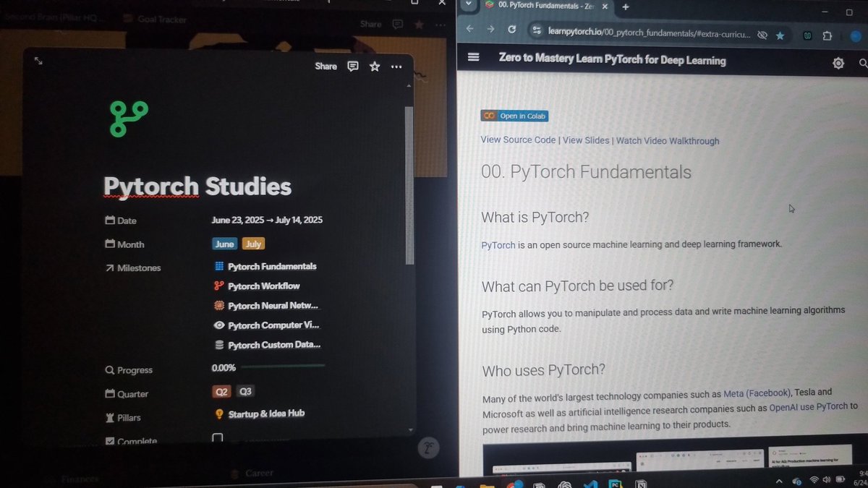Click Share in the Pytorch Studies popup
Viewport: 868px width, 488px height.
(325, 67)
